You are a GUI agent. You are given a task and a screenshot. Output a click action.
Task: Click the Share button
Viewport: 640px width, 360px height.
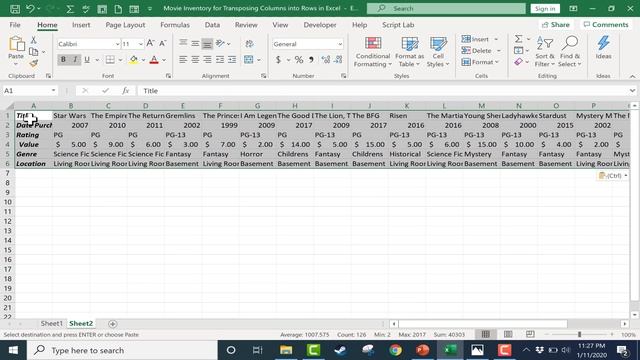555,25
